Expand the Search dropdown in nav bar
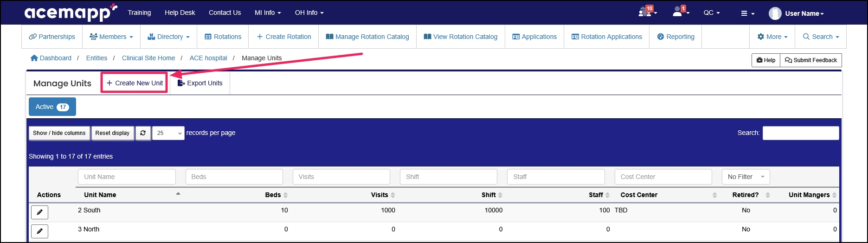Image resolution: width=868 pixels, height=243 pixels. point(821,37)
